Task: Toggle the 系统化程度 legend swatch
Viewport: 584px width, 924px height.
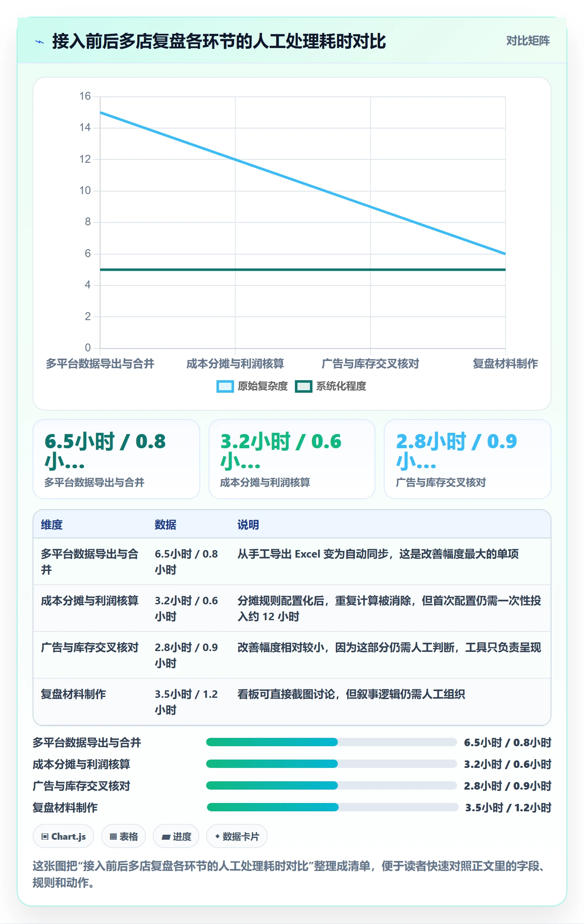Action: 303,386
